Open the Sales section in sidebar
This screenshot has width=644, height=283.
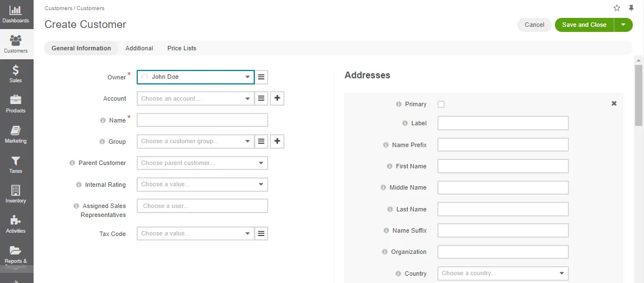pos(16,74)
